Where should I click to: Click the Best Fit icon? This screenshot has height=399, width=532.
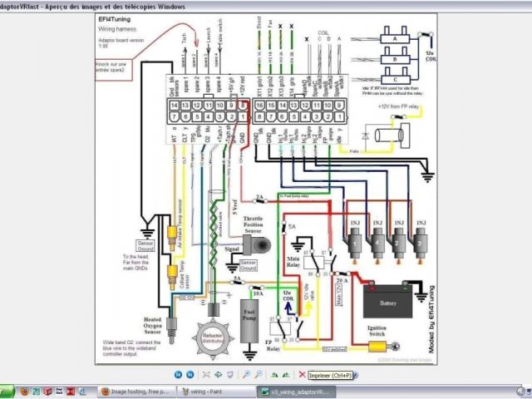pos(206,375)
